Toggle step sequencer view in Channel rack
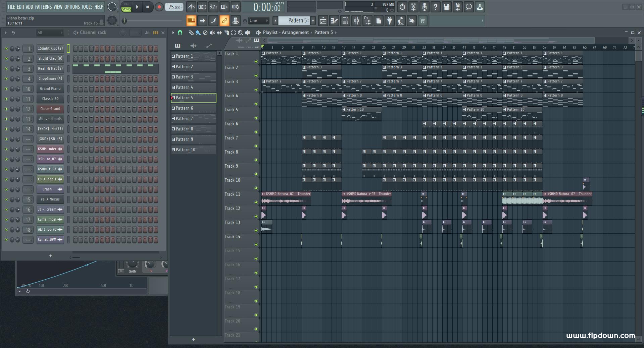This screenshot has width=644, height=348. click(x=155, y=33)
